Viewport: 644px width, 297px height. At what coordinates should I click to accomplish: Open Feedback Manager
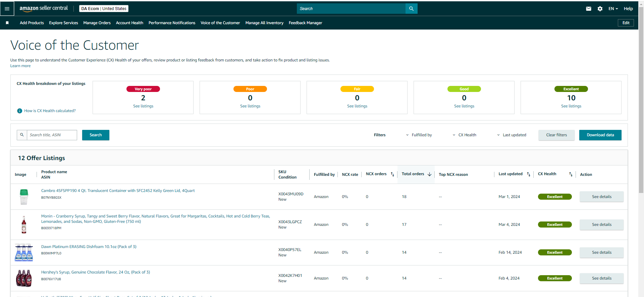coord(305,23)
